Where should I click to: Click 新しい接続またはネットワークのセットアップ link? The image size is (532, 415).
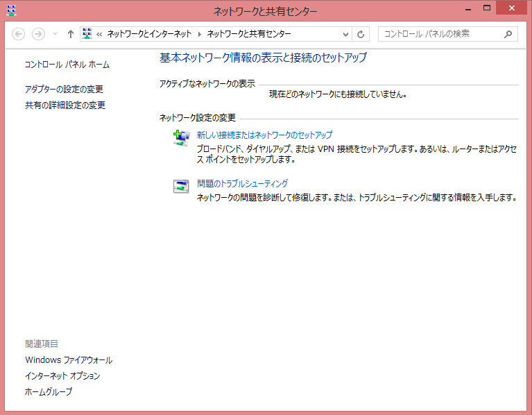click(265, 135)
